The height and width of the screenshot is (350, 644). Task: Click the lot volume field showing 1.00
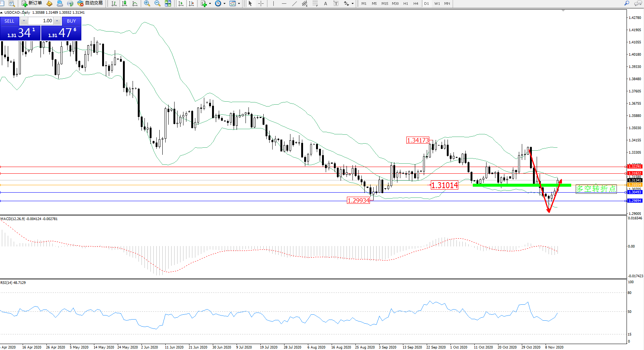41,21
